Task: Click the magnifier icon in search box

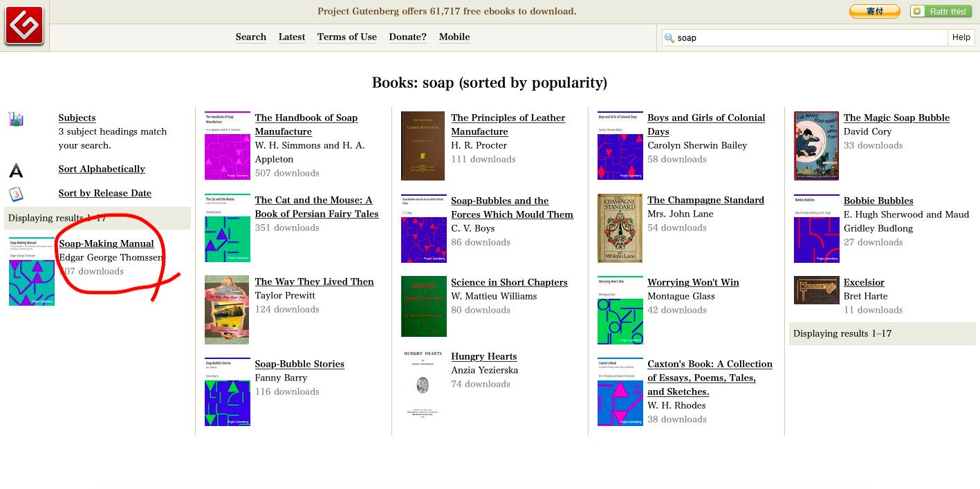Action: (669, 37)
